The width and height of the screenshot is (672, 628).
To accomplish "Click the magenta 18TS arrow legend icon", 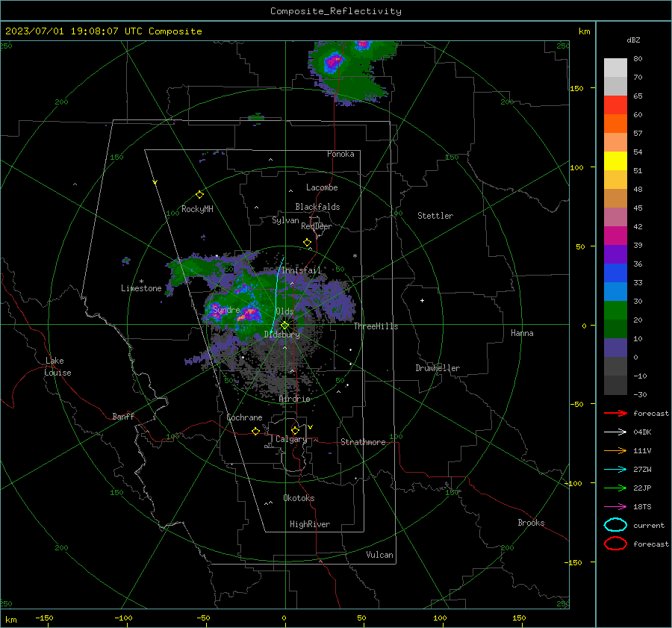I will point(615,507).
